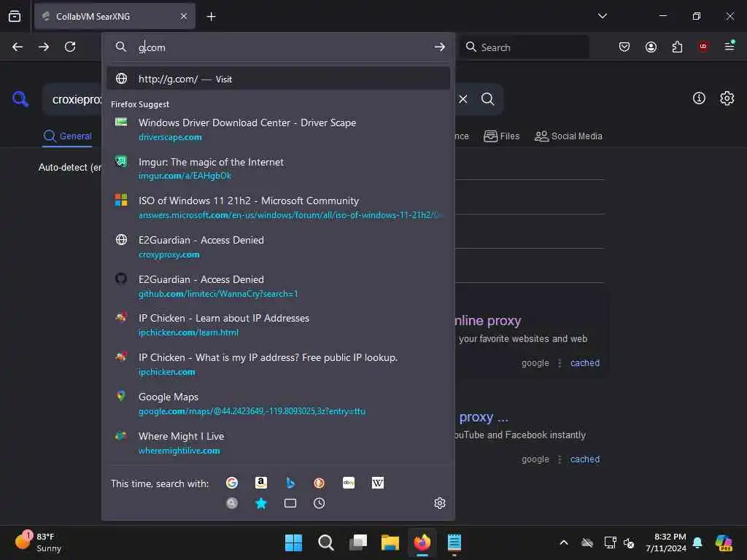
Task: Open Windows taskbar Search
Action: pyautogui.click(x=326, y=542)
